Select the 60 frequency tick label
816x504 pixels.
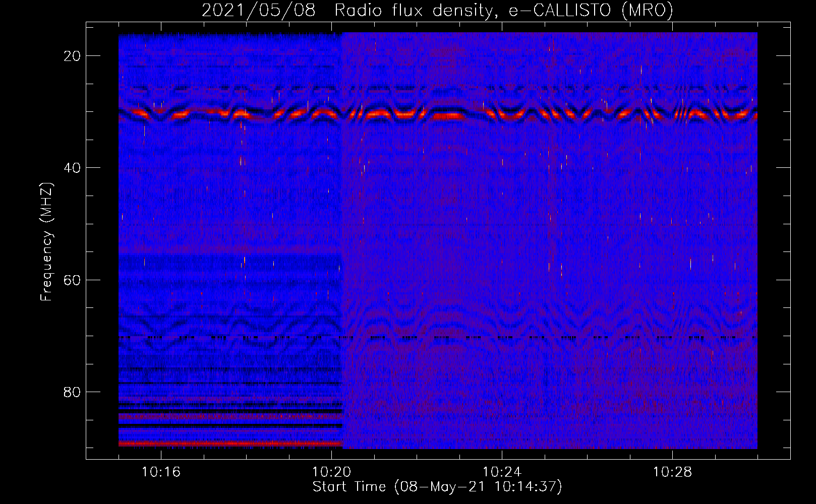pos(73,280)
